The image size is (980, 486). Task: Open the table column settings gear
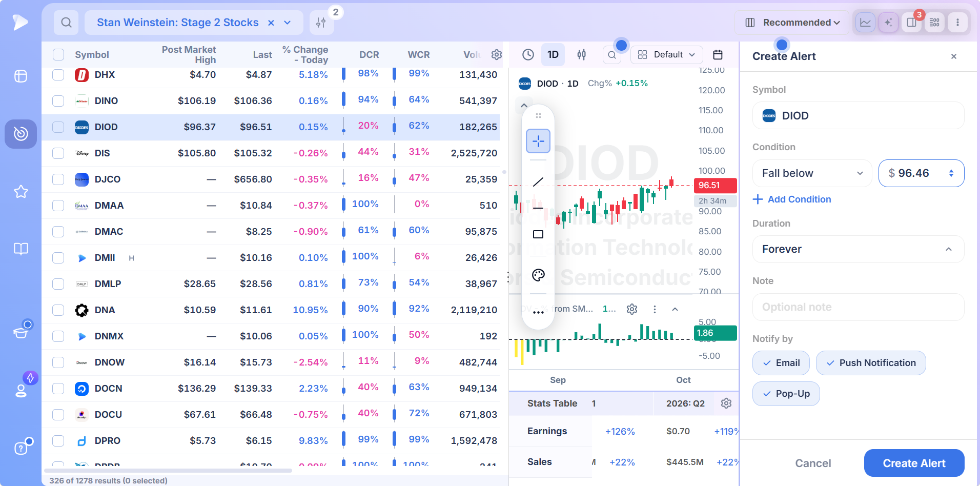[x=496, y=54]
